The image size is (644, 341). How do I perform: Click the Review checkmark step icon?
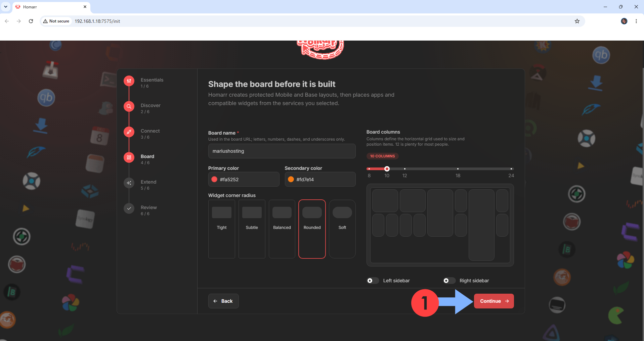coord(129,208)
